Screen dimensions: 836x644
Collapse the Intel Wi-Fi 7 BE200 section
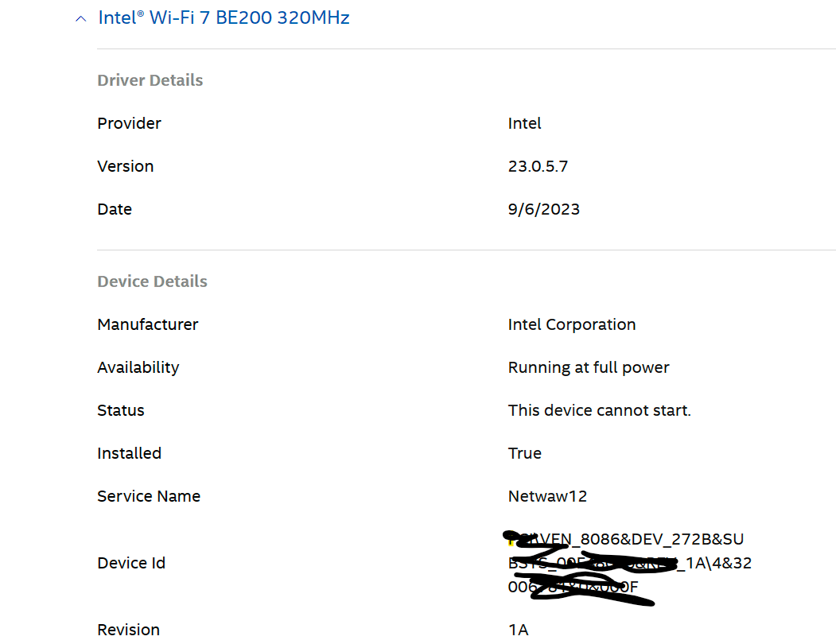tap(80, 17)
